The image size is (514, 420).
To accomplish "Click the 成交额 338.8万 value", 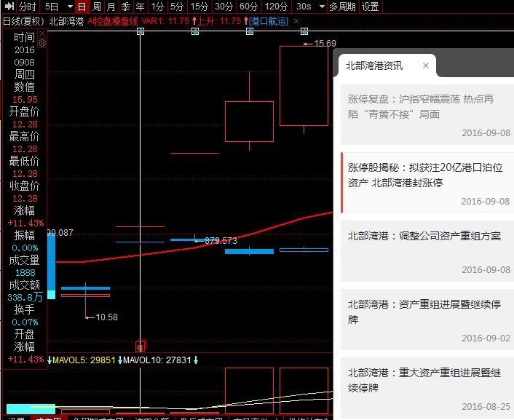I will pyautogui.click(x=25, y=298).
